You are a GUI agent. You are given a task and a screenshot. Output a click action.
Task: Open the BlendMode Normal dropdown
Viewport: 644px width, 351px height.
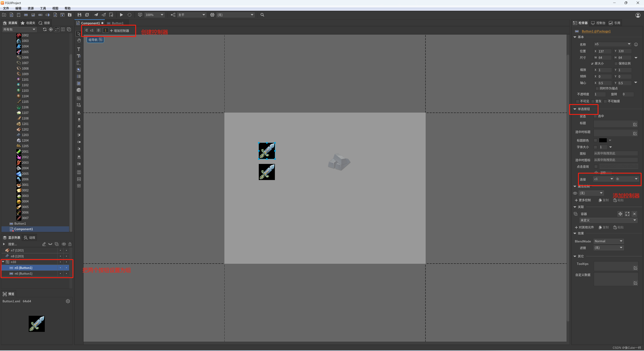[x=608, y=241]
